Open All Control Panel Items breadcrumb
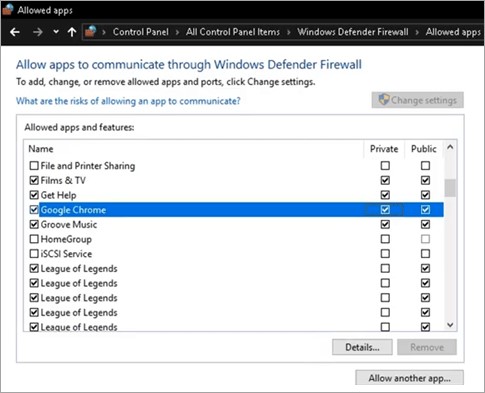This screenshot has width=485, height=393. tap(233, 32)
